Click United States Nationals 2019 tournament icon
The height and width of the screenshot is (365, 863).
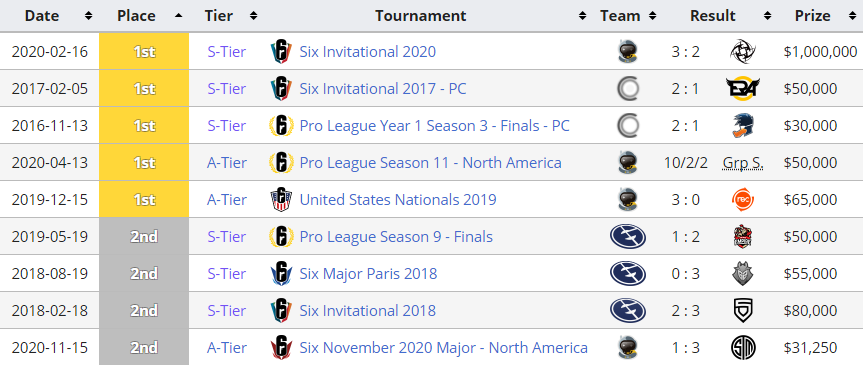(281, 199)
